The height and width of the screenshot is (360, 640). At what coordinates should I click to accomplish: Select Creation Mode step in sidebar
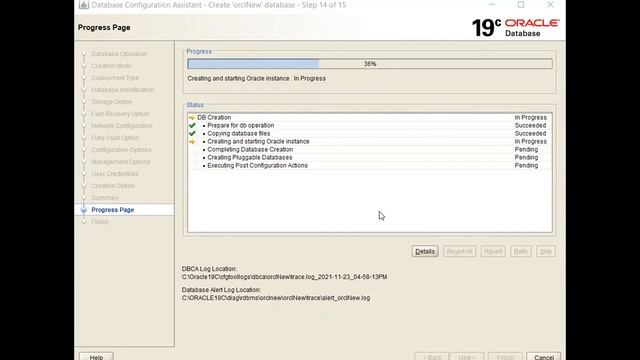pyautogui.click(x=111, y=66)
